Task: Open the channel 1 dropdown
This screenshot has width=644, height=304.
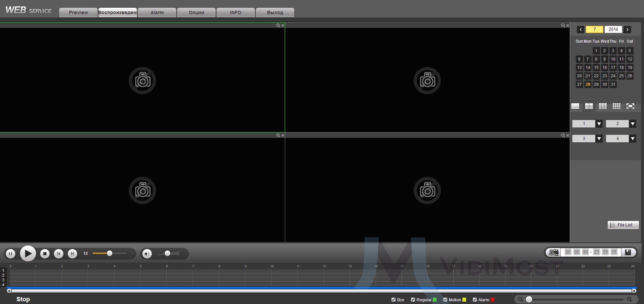Action: (x=599, y=124)
